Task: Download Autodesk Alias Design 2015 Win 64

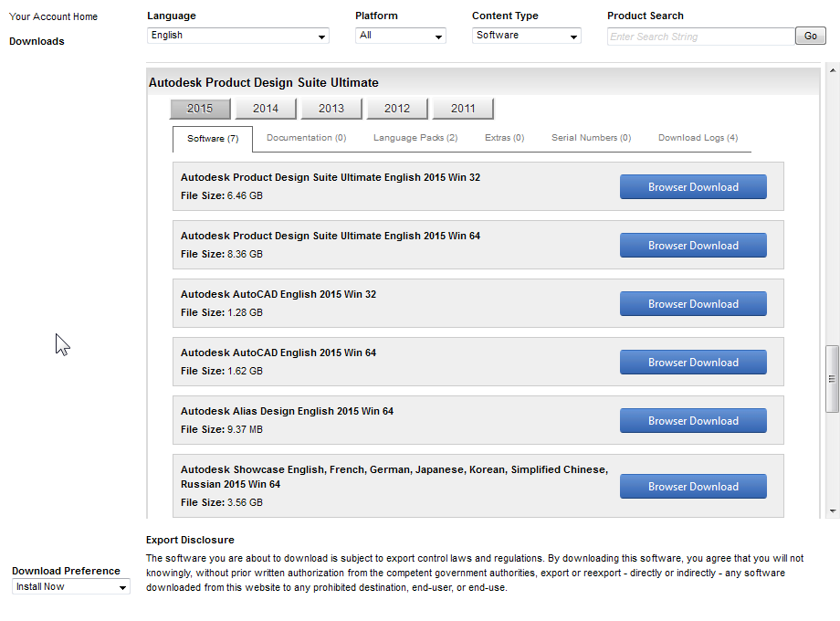Action: [693, 421]
